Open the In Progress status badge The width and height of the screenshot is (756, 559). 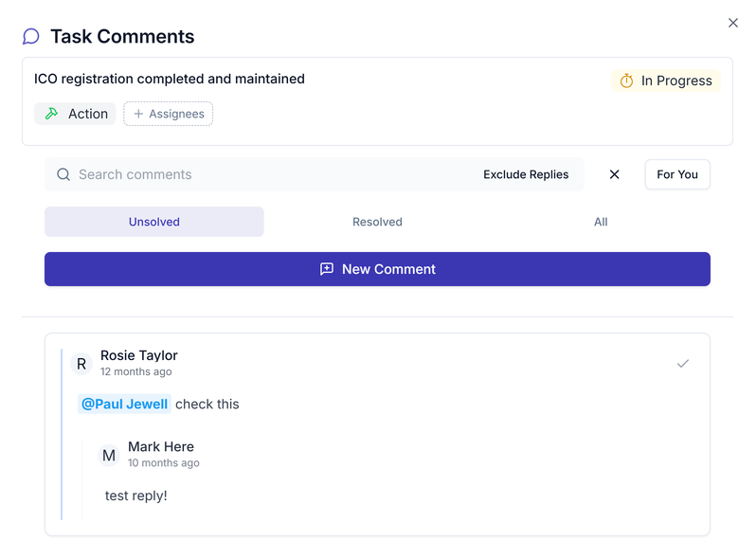click(x=666, y=81)
